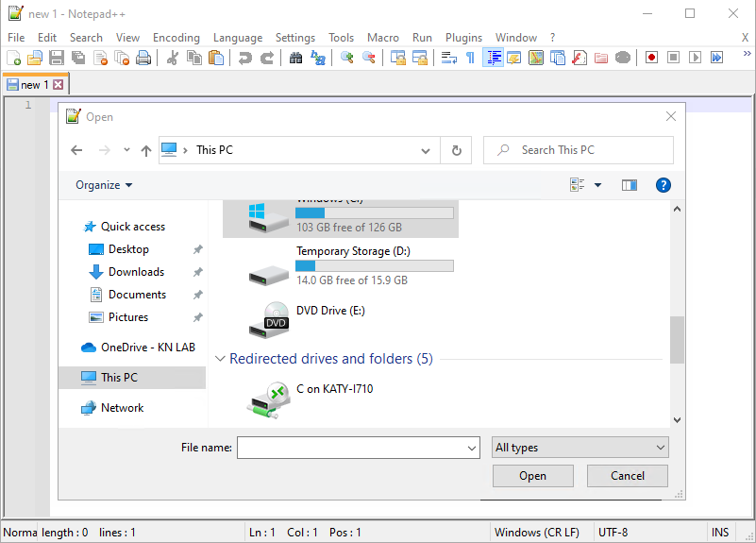
Task: Expand the toolbar overflow chevron
Action: (747, 54)
